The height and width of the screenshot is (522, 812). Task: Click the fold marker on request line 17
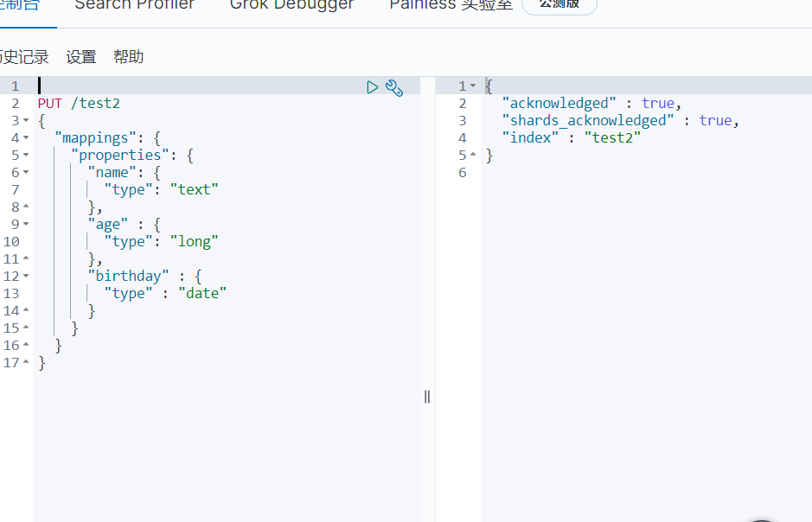click(26, 363)
